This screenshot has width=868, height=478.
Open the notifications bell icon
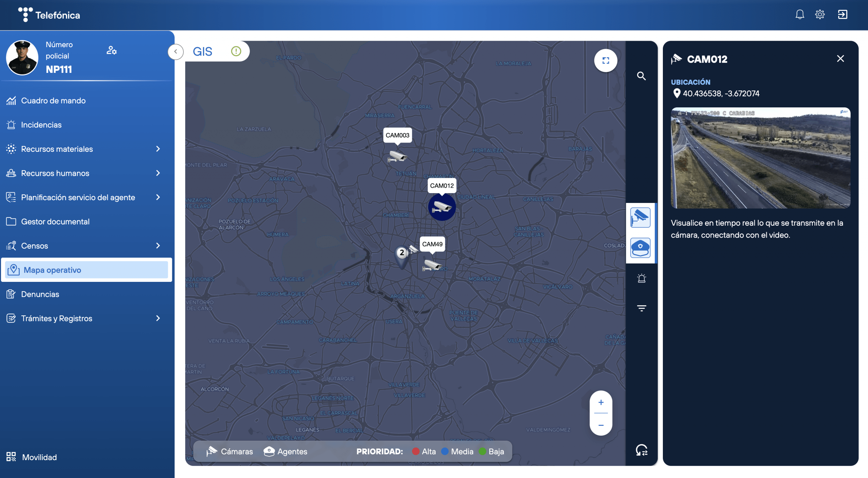[800, 15]
